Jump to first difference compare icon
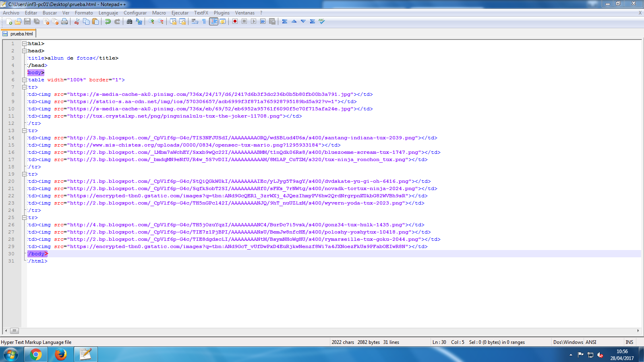644x362 pixels. point(284,21)
